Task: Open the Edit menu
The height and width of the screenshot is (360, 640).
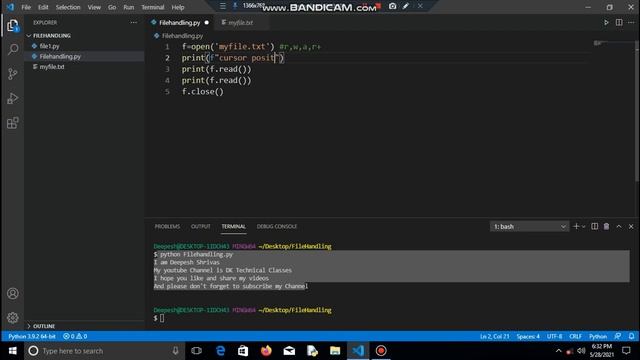Action: tap(43, 7)
